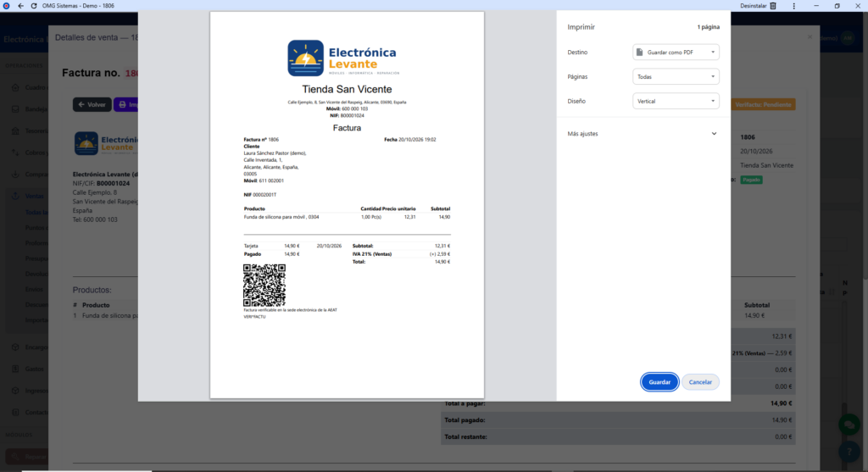Close the Detalles de venta panel
The image size is (868, 472).
coord(810,37)
